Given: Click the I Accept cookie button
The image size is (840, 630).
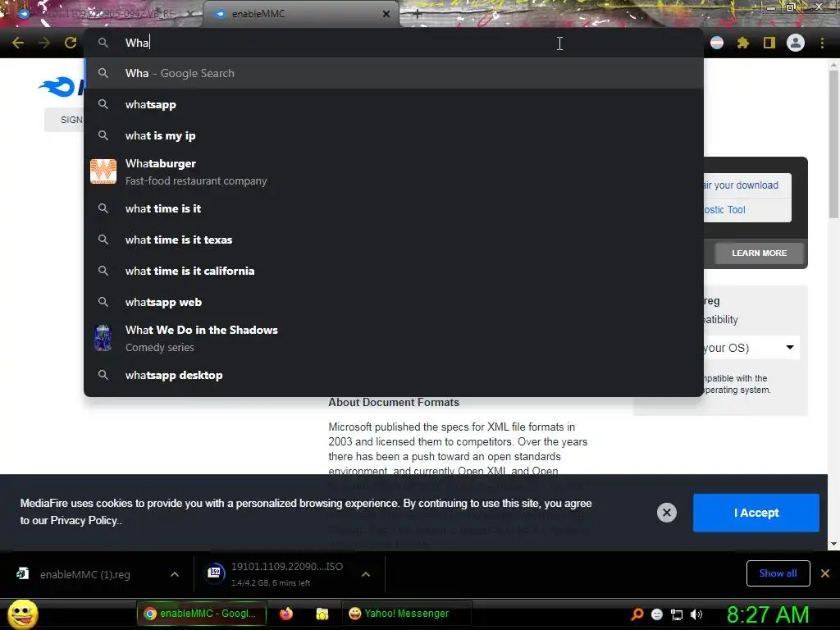Looking at the screenshot, I should [756, 513].
